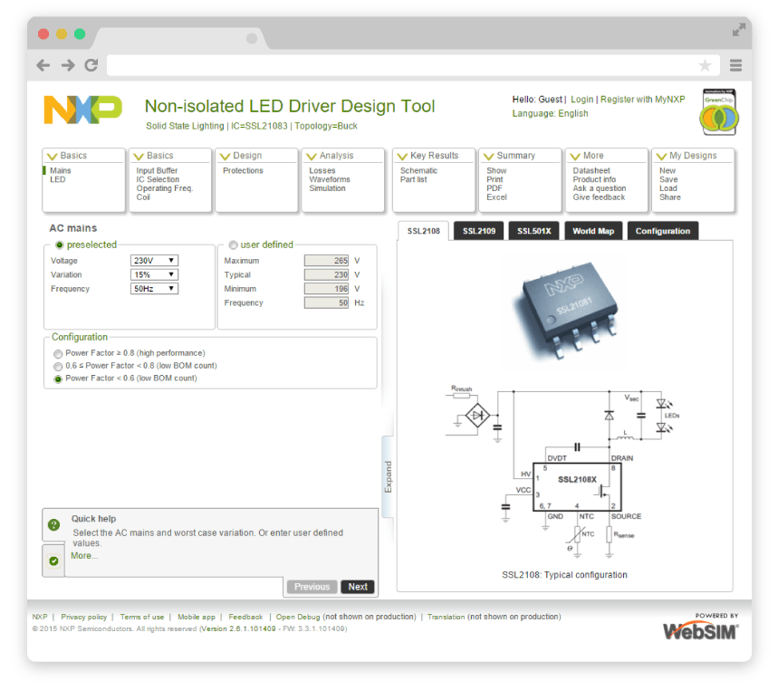The image size is (778, 700).
Task: Open the Frequency 50Hz dropdown
Action: click(154, 289)
